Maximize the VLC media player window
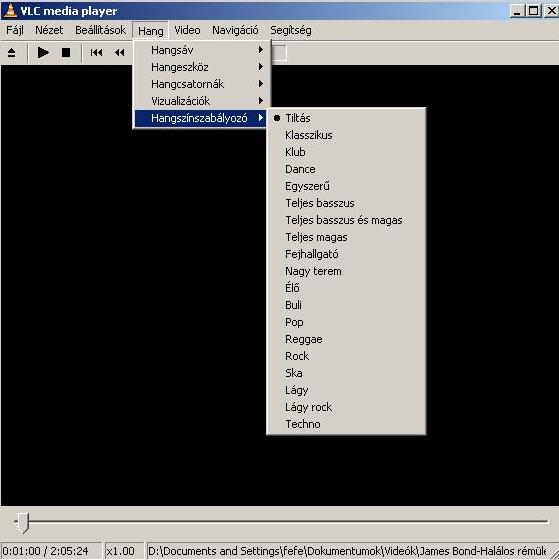Image resolution: width=559 pixels, height=560 pixels. pos(533,11)
